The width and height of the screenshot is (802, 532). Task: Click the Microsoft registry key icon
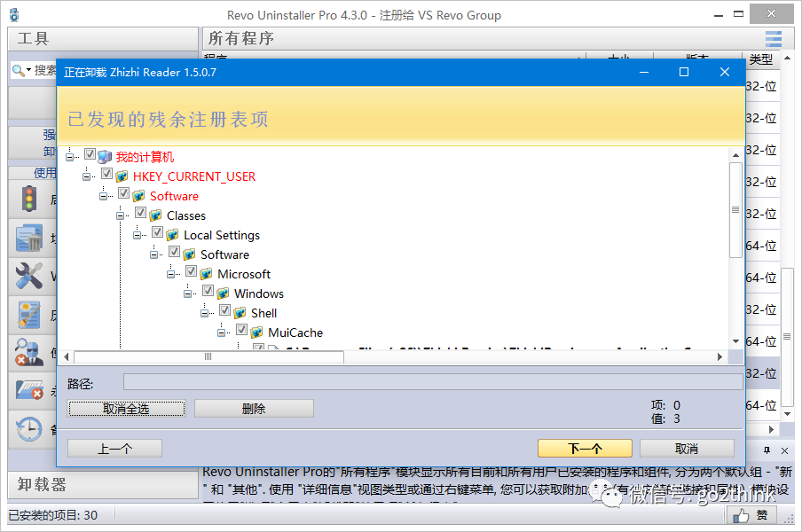[206, 274]
